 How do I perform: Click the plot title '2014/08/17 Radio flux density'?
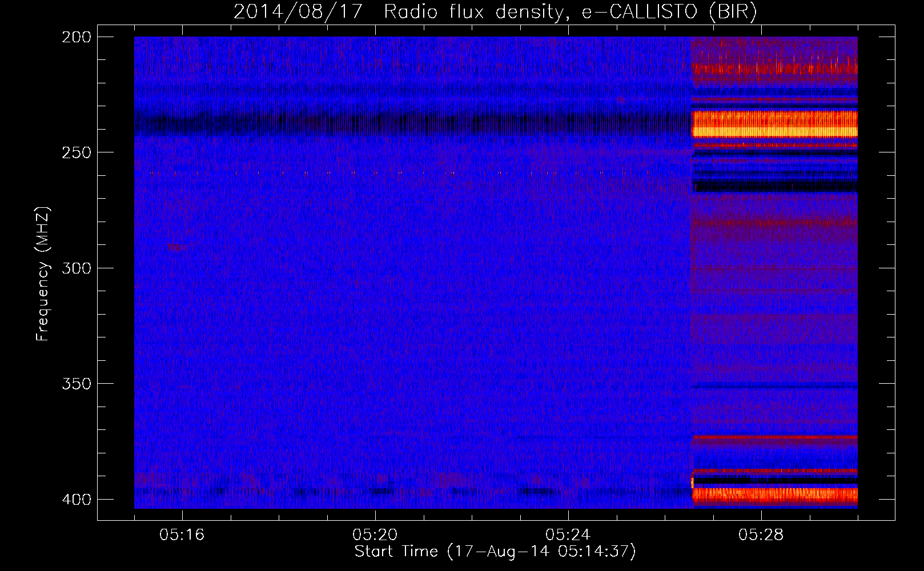pyautogui.click(x=495, y=12)
